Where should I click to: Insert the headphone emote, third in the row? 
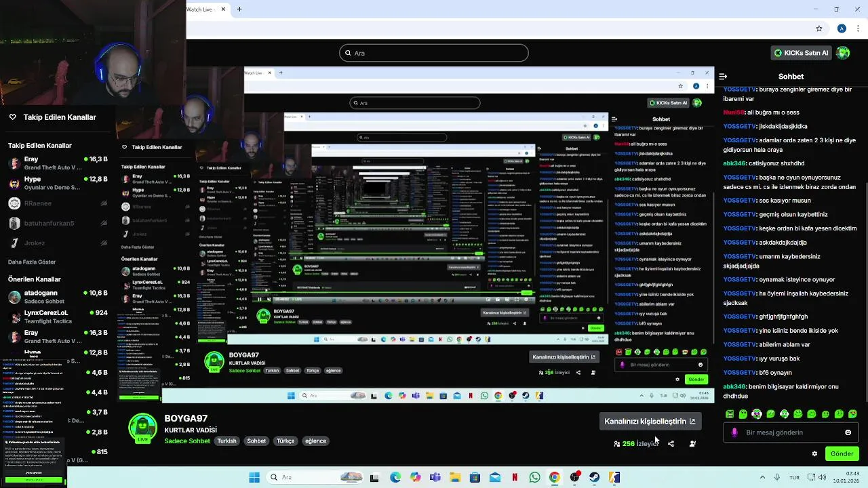pos(757,414)
